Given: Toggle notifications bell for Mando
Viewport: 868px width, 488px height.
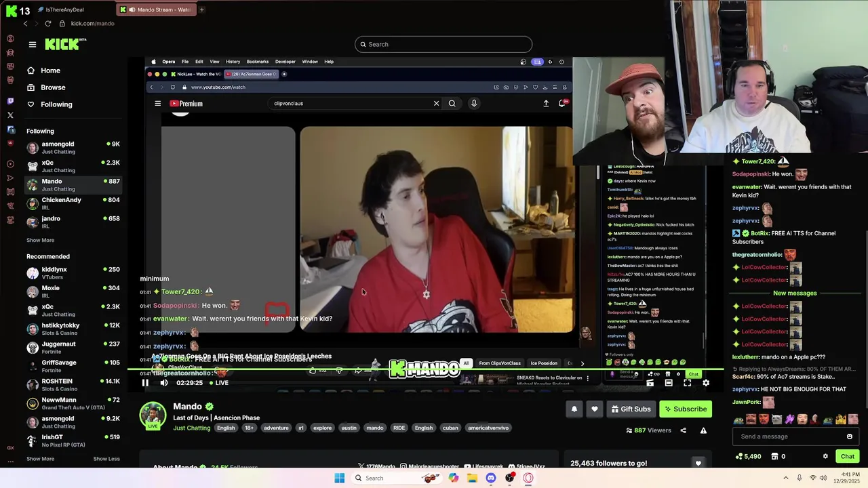Looking at the screenshot, I should 574,409.
